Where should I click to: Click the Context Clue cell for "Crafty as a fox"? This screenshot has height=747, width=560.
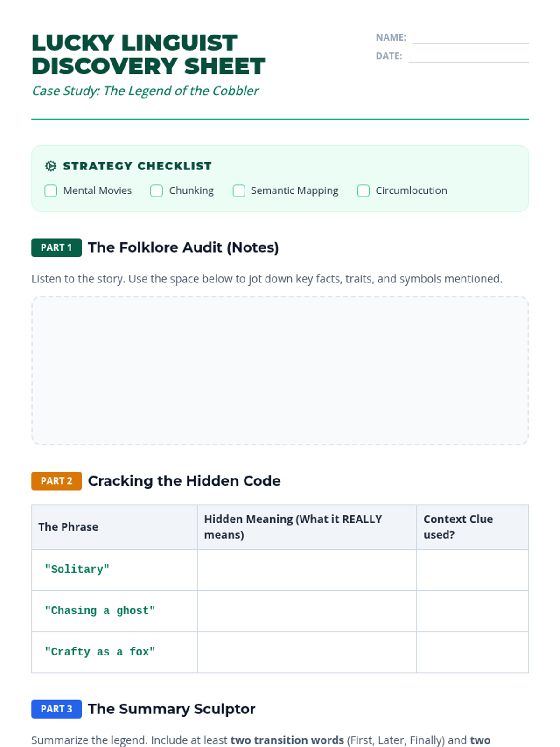pos(473,652)
